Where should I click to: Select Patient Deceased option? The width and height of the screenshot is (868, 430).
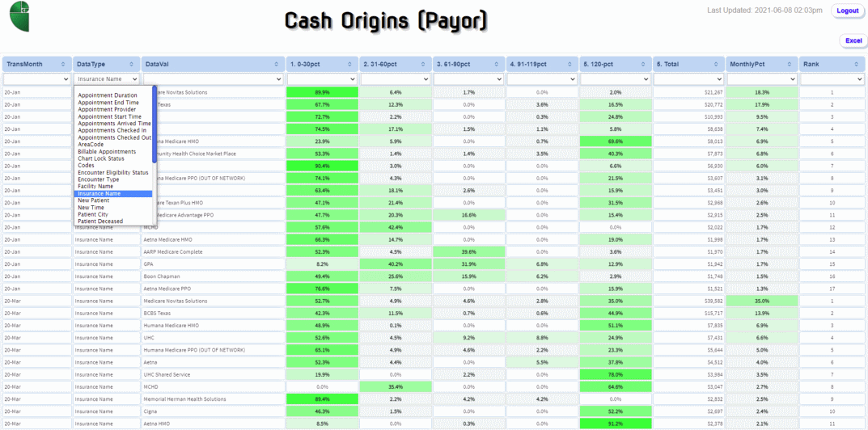click(x=113, y=221)
